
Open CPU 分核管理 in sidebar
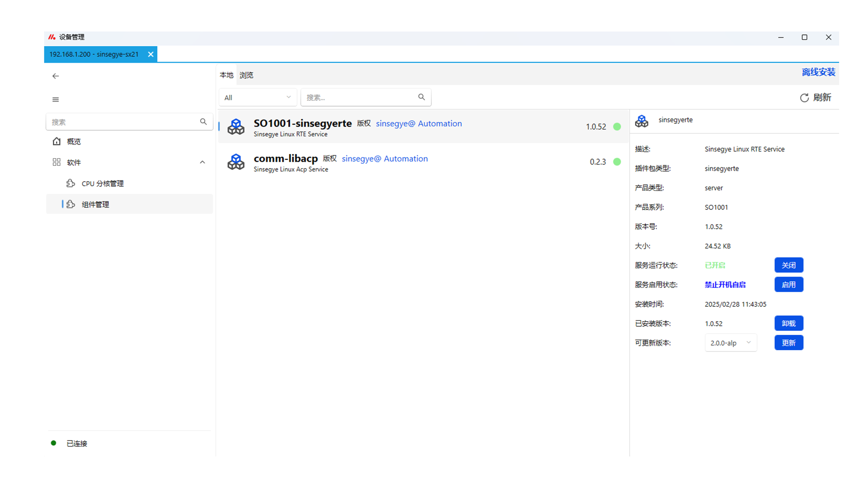coord(102,183)
